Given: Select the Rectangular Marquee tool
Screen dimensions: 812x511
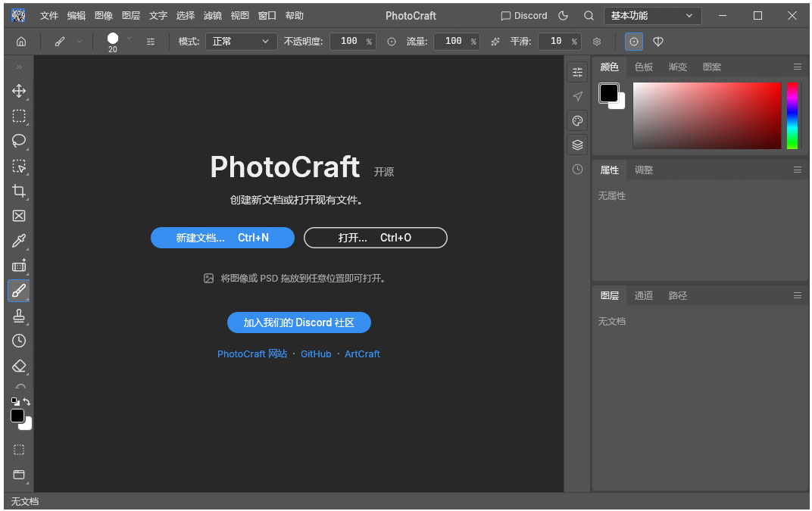Looking at the screenshot, I should [x=19, y=116].
